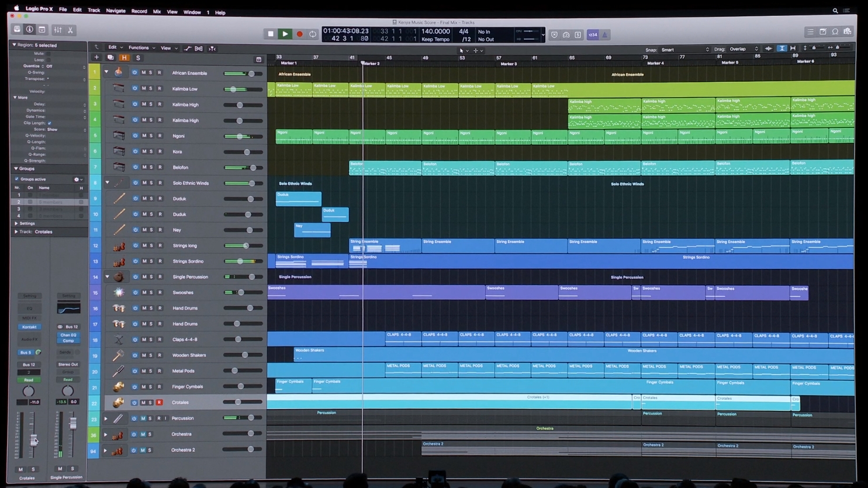Image resolution: width=868 pixels, height=488 pixels.
Task: Collapse the Single Percussion track stack
Action: [x=107, y=277]
